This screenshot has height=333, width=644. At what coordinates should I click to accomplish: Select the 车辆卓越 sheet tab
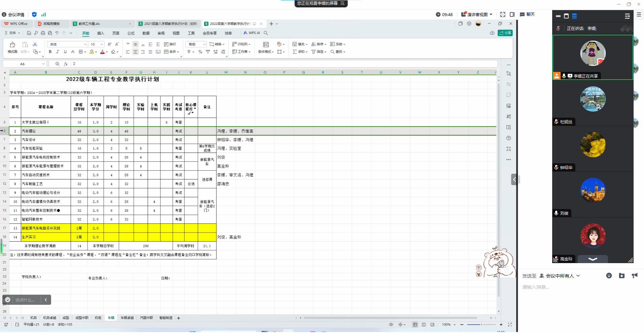pyautogui.click(x=127, y=318)
